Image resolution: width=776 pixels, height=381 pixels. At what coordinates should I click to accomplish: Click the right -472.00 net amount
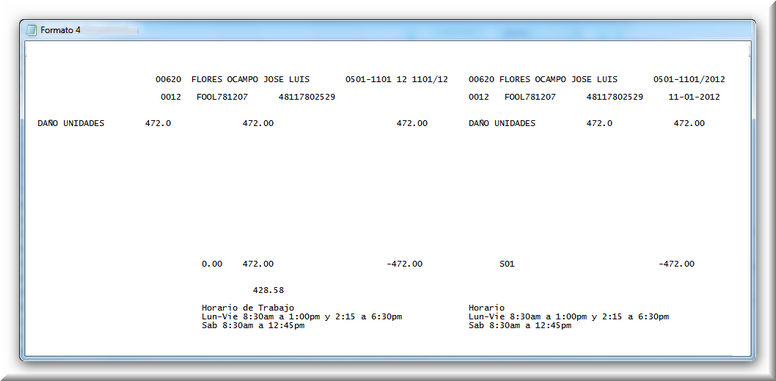pos(676,264)
